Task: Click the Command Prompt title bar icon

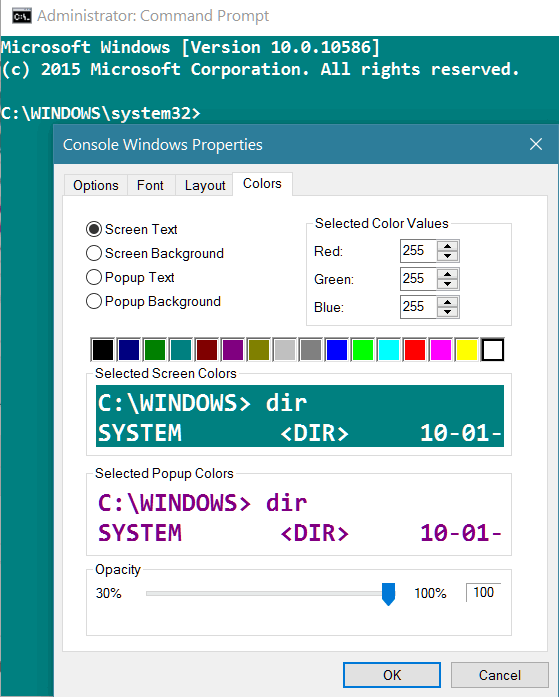Action: (22, 16)
